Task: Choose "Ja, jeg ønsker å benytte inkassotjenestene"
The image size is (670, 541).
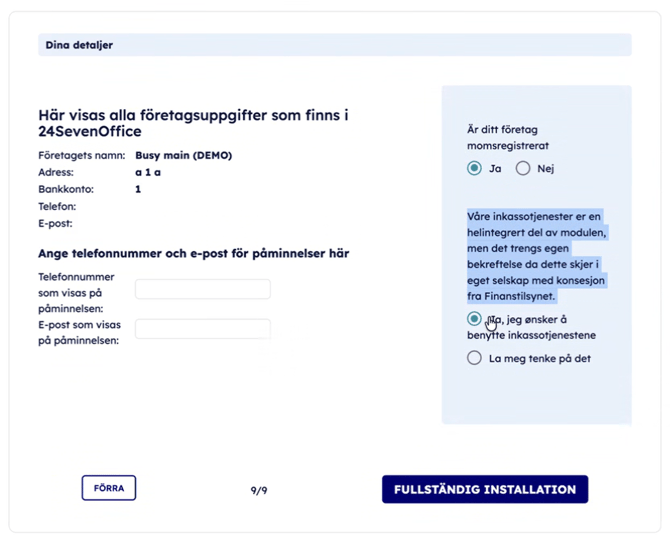Action: click(474, 319)
